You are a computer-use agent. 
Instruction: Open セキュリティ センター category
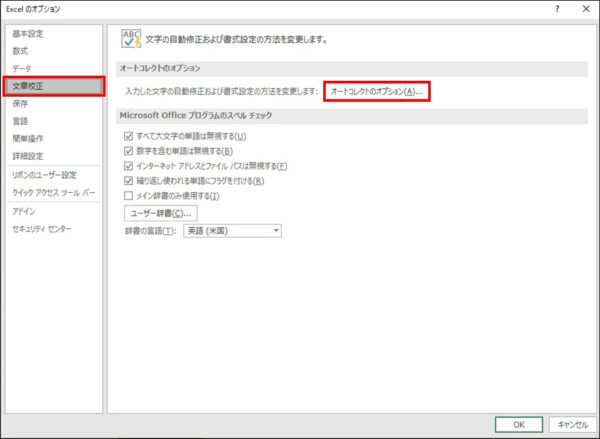tap(41, 229)
